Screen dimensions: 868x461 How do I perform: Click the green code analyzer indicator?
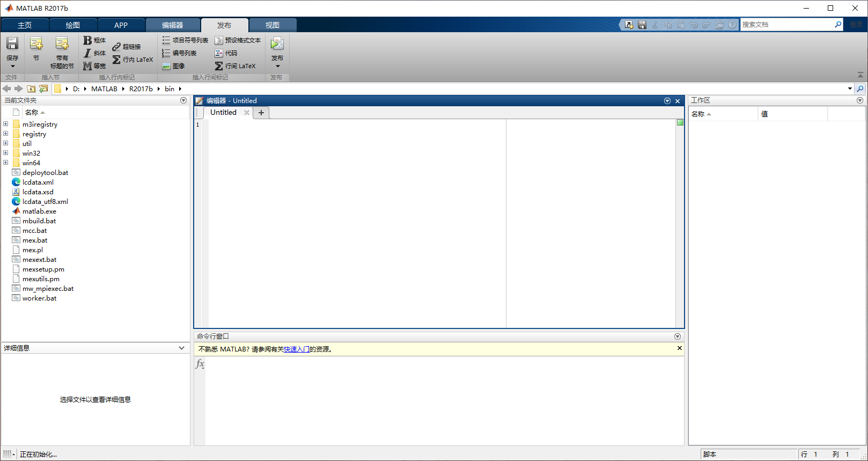[x=680, y=122]
